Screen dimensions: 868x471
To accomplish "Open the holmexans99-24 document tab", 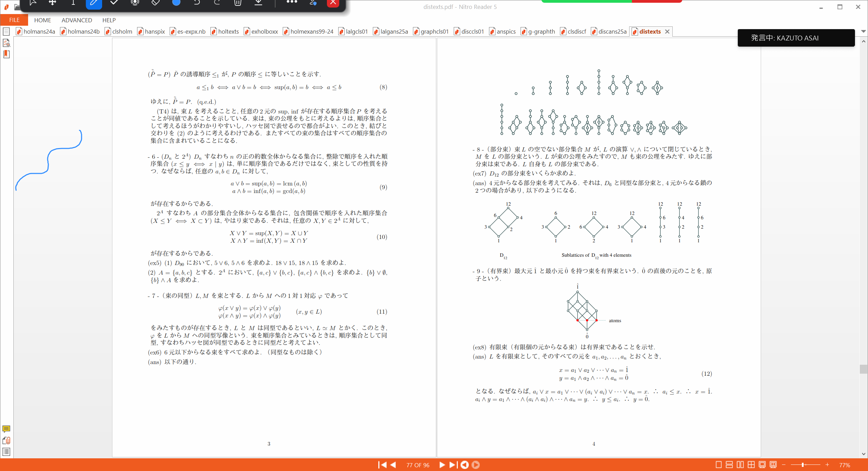I will coord(308,32).
